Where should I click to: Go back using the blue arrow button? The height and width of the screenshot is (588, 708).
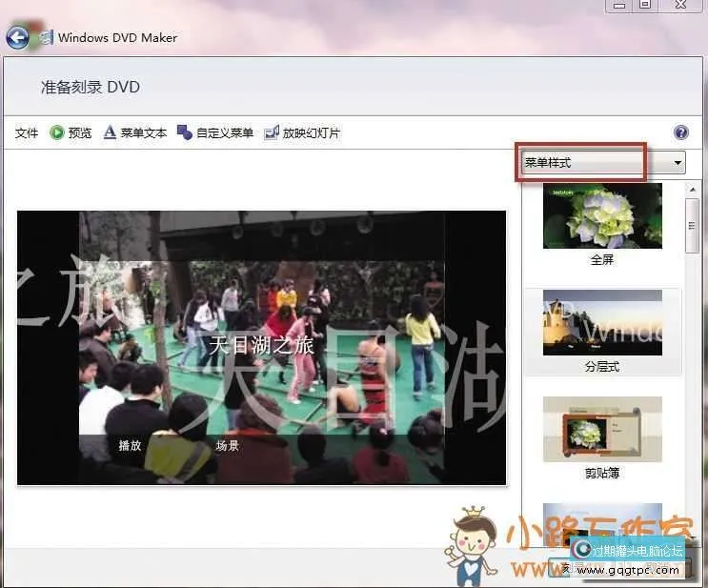pos(17,38)
